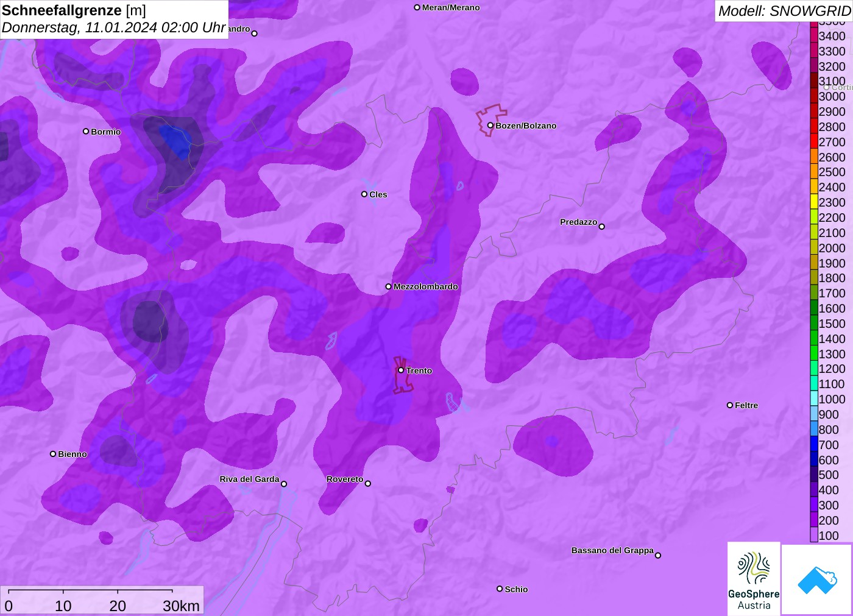Viewport: 853px width, 616px height.
Task: Select the 700 blue legend swatch
Action: click(814, 444)
